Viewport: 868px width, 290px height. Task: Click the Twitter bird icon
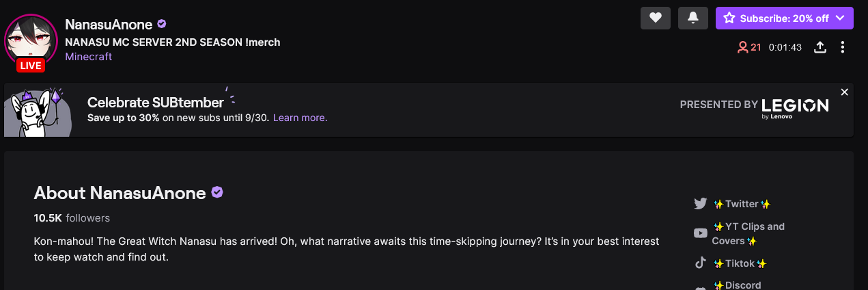point(700,204)
